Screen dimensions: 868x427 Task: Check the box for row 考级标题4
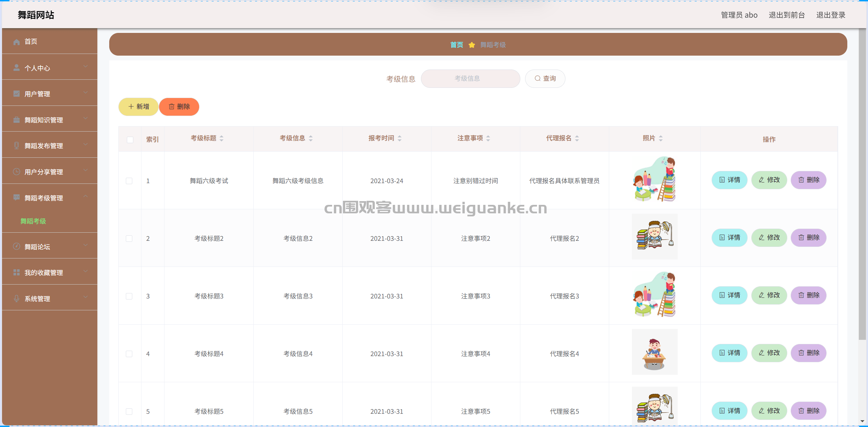[129, 354]
